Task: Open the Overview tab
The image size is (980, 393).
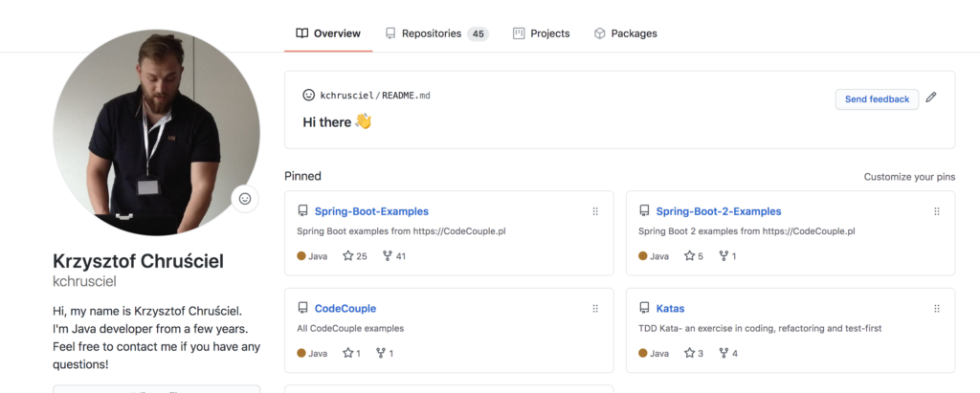Action: click(328, 33)
